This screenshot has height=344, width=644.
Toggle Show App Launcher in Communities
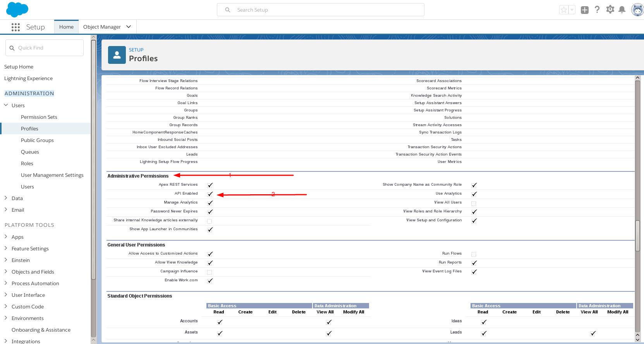210,229
